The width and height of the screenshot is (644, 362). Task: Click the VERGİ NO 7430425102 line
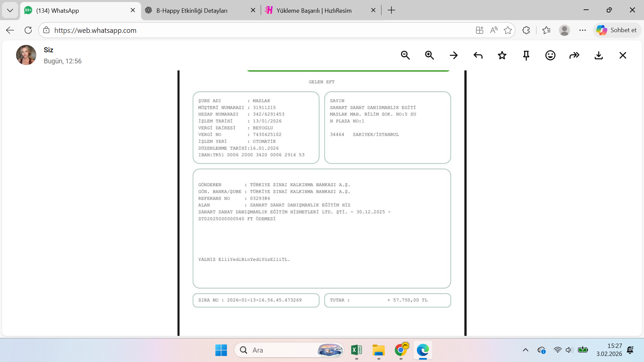tap(240, 135)
